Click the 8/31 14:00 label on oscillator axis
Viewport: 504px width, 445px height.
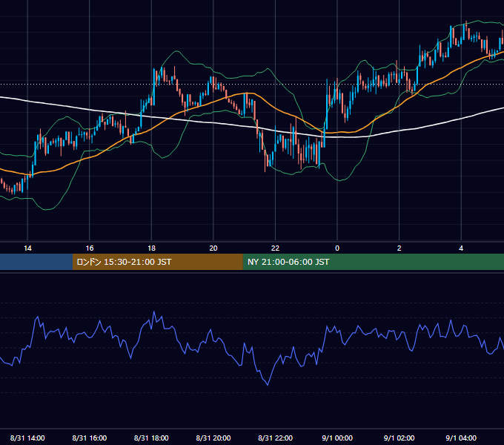pos(27,438)
